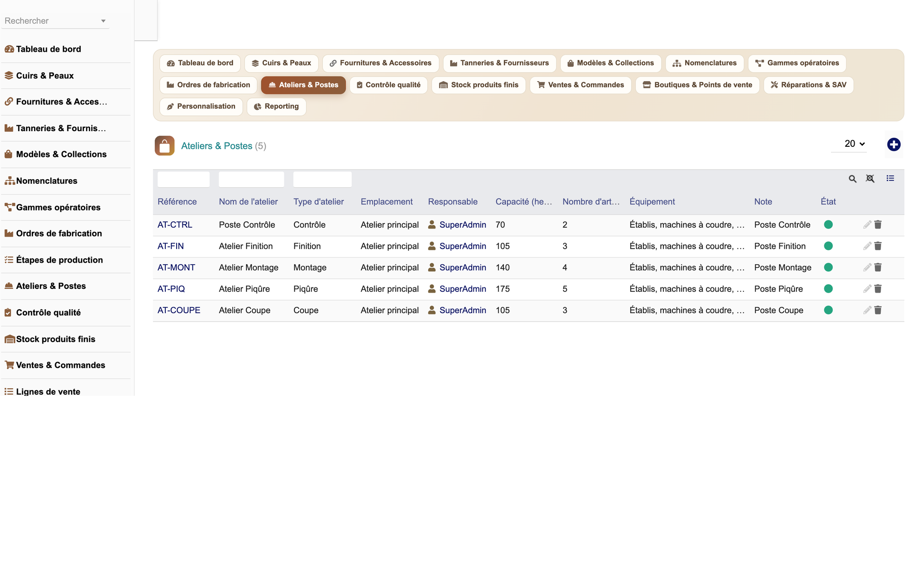Select the Modèles & Collections tab
Image resolution: width=924 pixels, height=572 pixels.
pyautogui.click(x=610, y=63)
